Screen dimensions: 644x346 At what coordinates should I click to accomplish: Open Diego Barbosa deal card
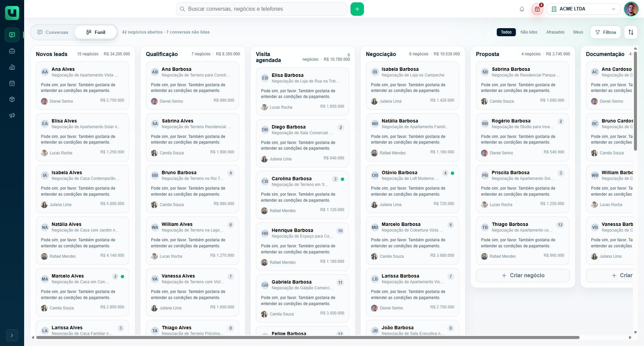point(302,143)
